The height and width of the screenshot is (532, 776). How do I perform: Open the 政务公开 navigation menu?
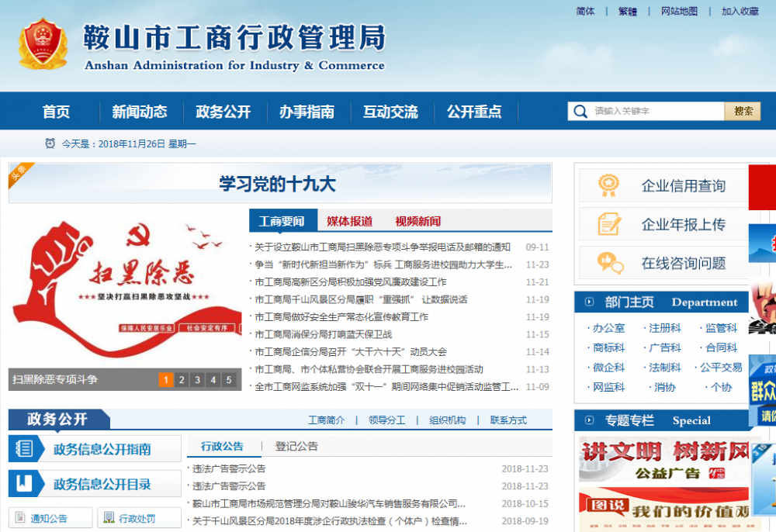pyautogui.click(x=223, y=112)
